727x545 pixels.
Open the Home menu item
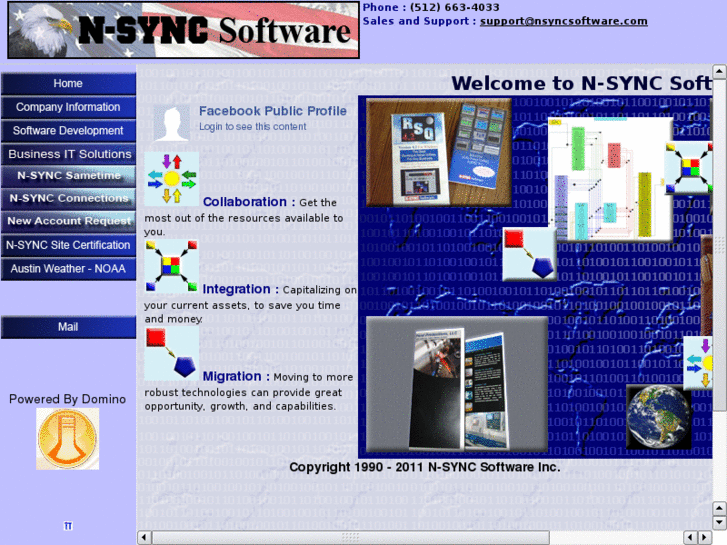68,83
